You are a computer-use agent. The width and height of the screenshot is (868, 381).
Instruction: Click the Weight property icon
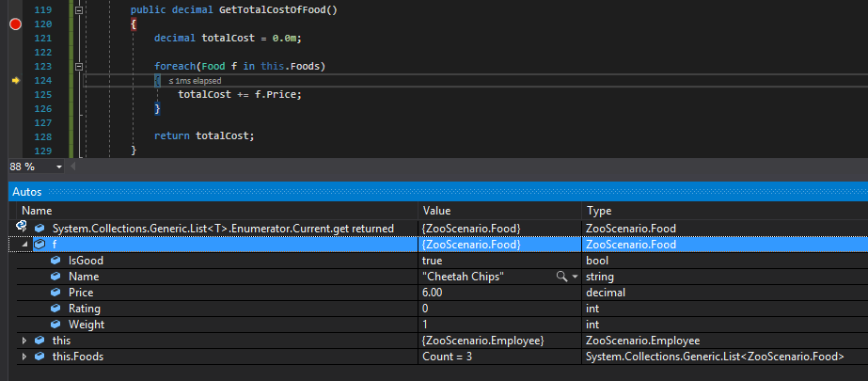(x=55, y=325)
